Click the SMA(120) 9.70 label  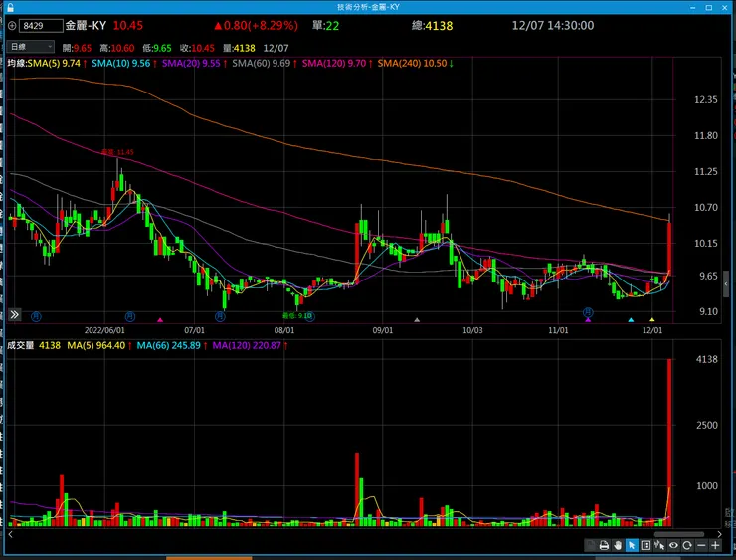(334, 63)
